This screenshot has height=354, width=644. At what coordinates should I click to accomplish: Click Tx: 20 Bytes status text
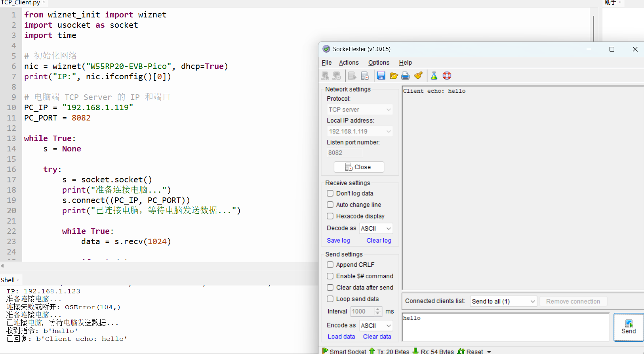pos(393,352)
